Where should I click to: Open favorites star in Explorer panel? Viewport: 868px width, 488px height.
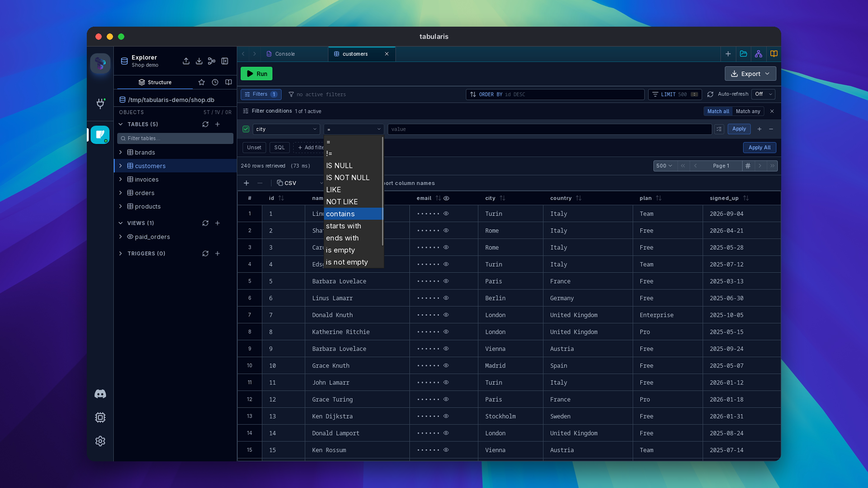(x=202, y=82)
